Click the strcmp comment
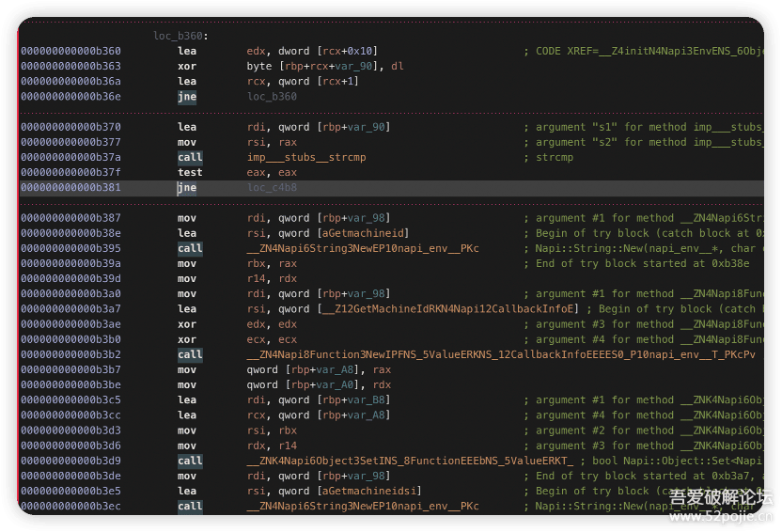The width and height of the screenshot is (782, 532). click(x=549, y=157)
